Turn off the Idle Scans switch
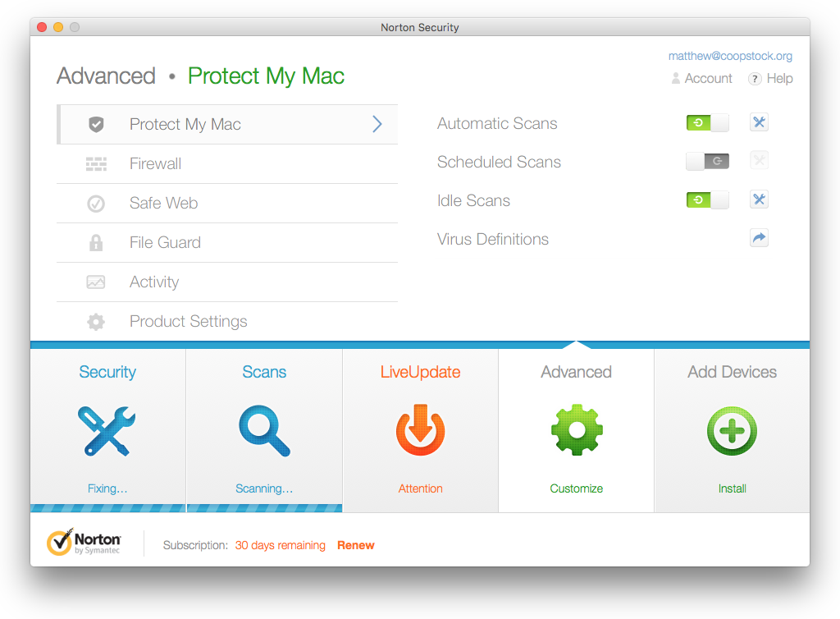This screenshot has height=619, width=840. (707, 199)
